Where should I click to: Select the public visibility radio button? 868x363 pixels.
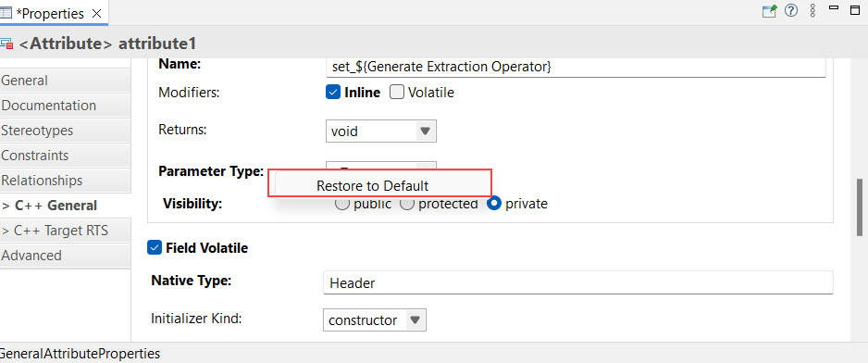pyautogui.click(x=342, y=204)
